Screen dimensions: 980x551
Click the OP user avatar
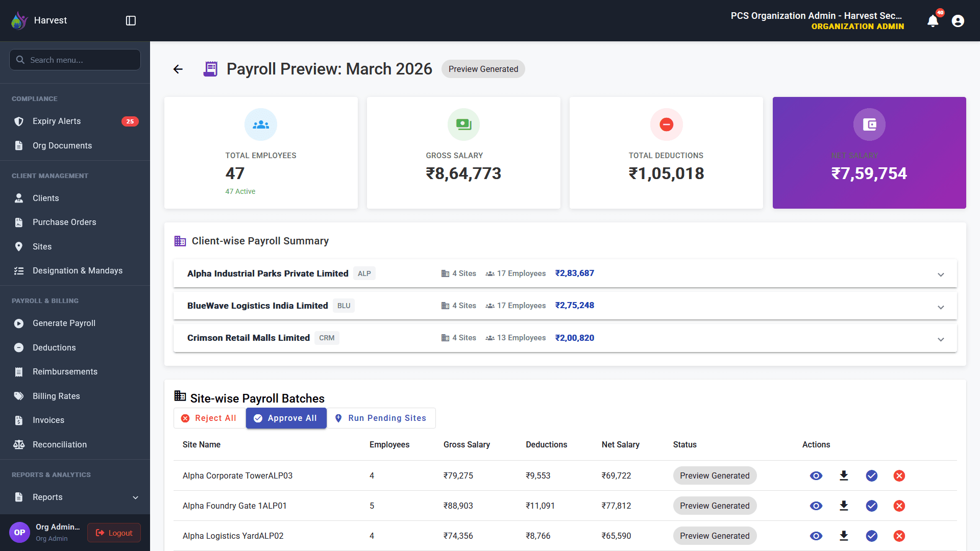pyautogui.click(x=19, y=533)
